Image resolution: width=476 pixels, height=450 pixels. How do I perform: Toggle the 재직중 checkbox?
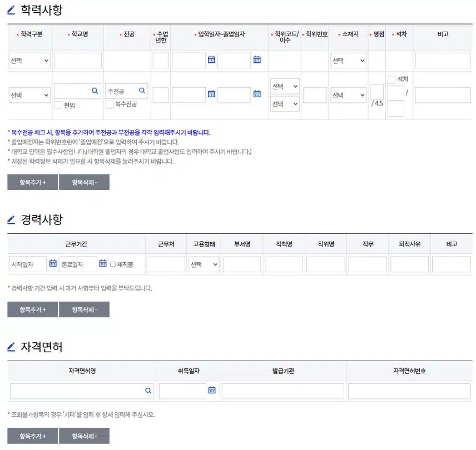(113, 264)
